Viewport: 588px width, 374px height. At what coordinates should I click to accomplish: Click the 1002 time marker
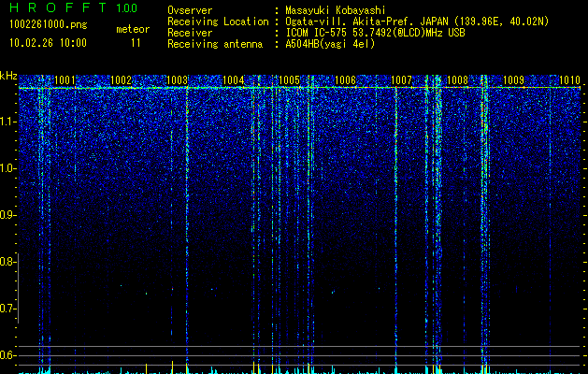point(121,80)
